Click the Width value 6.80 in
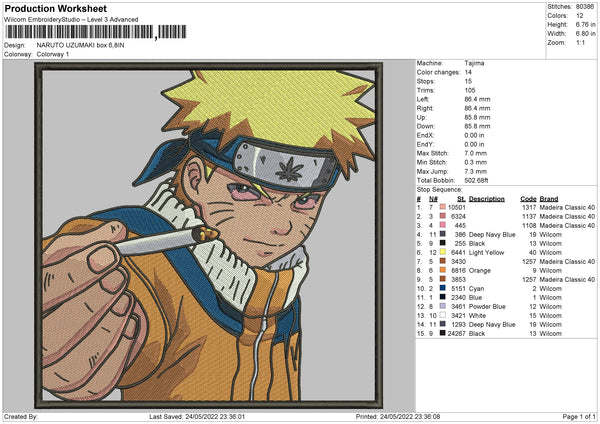600x424 pixels. pos(585,34)
